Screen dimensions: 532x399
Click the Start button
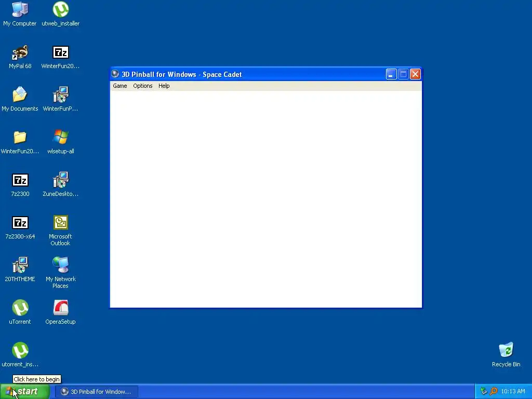[x=25, y=392]
